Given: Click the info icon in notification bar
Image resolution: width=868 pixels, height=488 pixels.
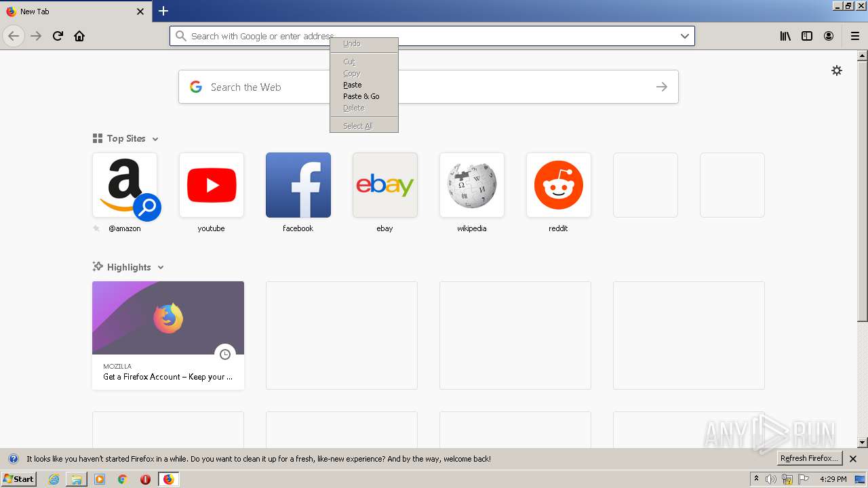Looking at the screenshot, I should pyautogui.click(x=13, y=459).
